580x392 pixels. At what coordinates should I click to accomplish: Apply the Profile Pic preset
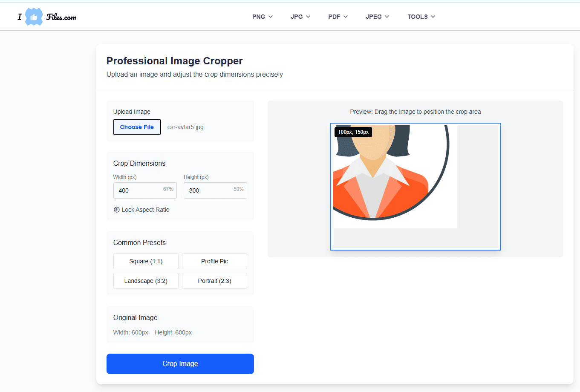[x=214, y=261]
